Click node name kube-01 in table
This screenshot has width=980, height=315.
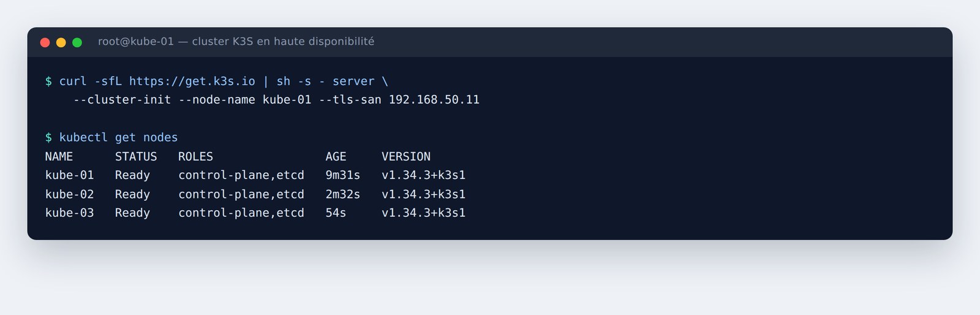(x=69, y=175)
